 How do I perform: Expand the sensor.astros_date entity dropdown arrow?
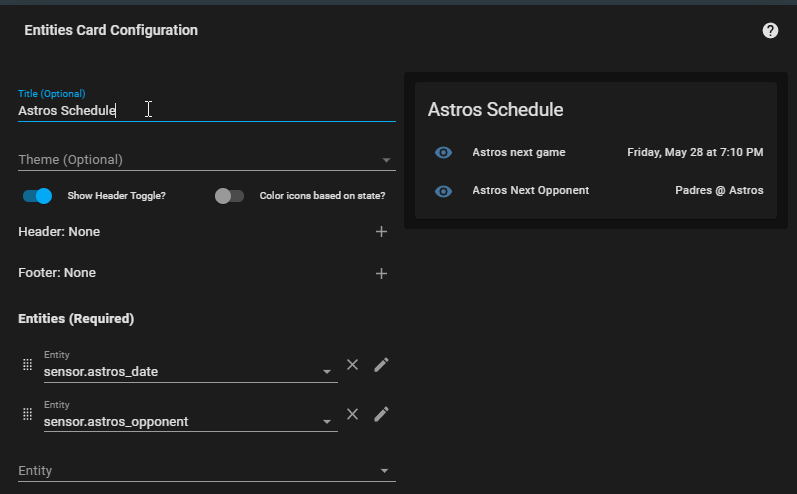point(327,372)
